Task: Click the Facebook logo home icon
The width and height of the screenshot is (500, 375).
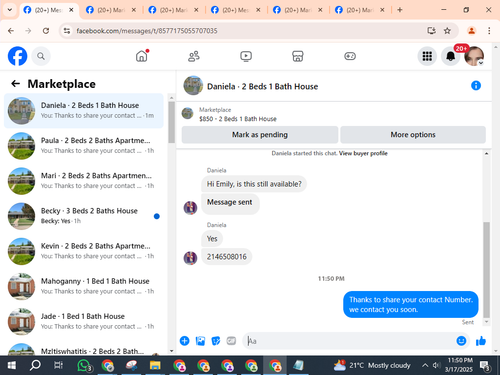Action: coord(17,56)
